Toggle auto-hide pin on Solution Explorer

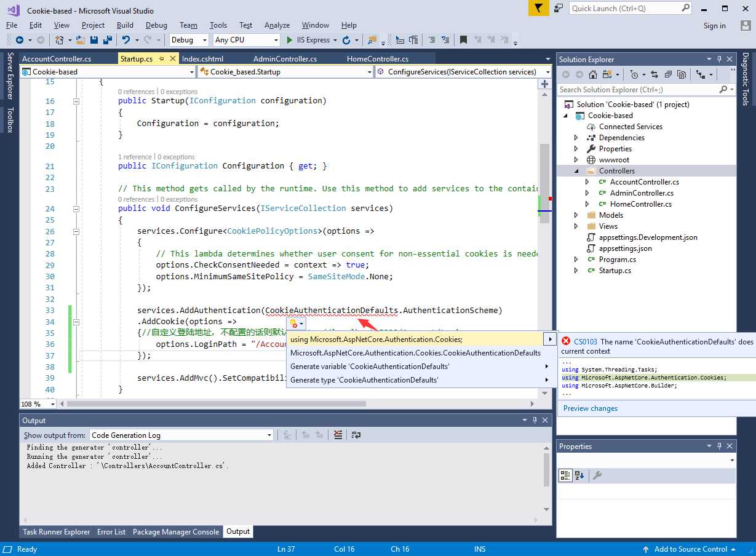tap(719, 59)
